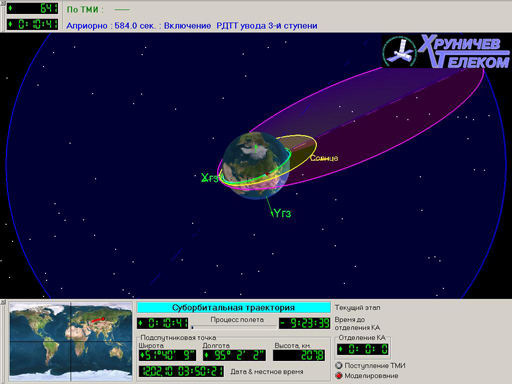This screenshot has height=384, width=512.
Task: Click the date and local time display
Action: [181, 371]
